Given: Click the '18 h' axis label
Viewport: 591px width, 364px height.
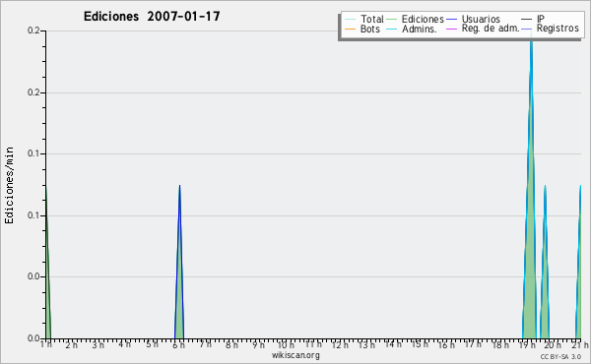Looking at the screenshot, I should pyautogui.click(x=500, y=345).
